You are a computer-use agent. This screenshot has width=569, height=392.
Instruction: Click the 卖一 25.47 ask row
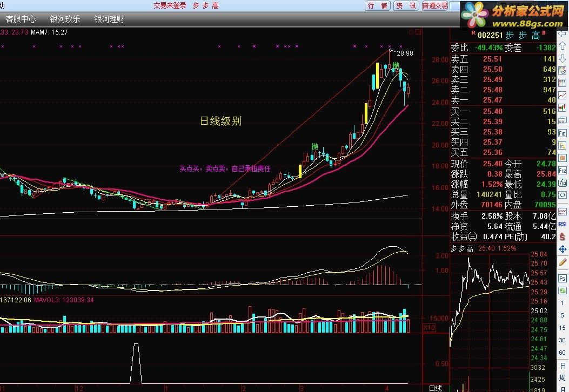coord(503,100)
